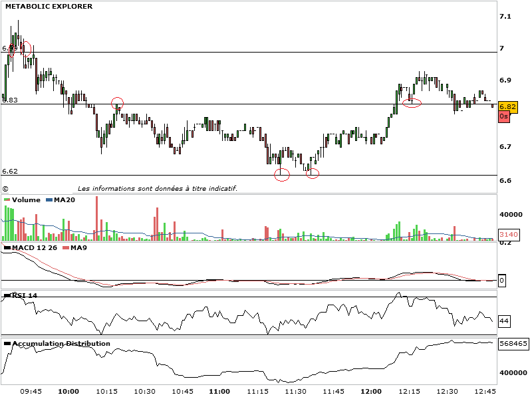Click the black MACD 12 26 legend swatch

click(x=7, y=247)
